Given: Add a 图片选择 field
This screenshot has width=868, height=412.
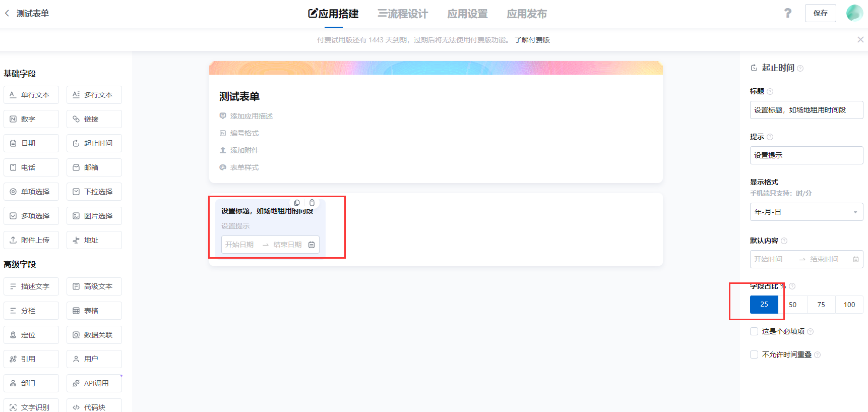Looking at the screenshot, I should [x=94, y=216].
